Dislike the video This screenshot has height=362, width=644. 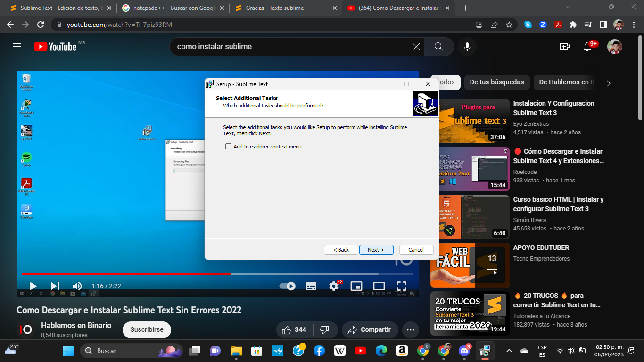coord(325,330)
